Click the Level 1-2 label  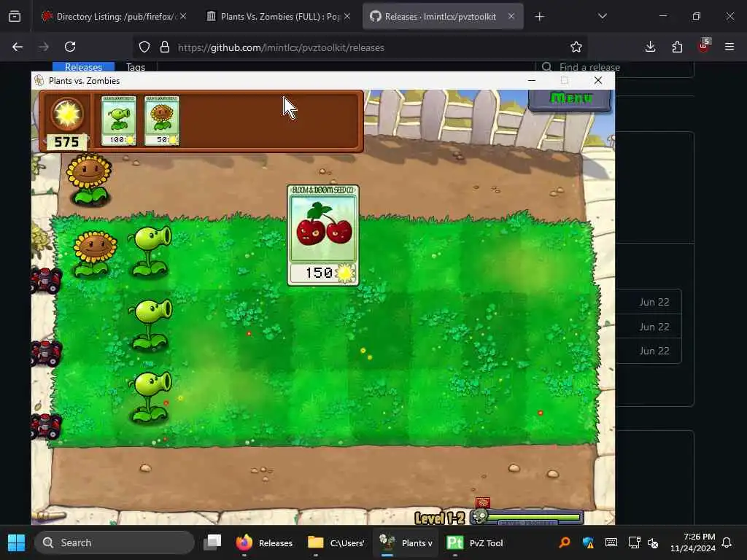coord(440,518)
